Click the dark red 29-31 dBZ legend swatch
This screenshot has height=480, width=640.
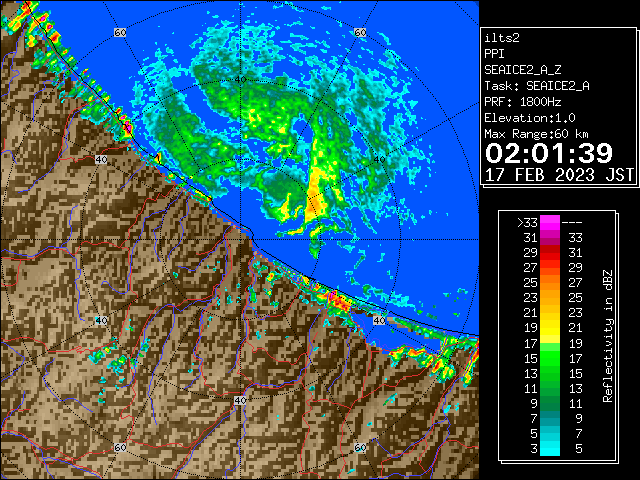point(550,253)
